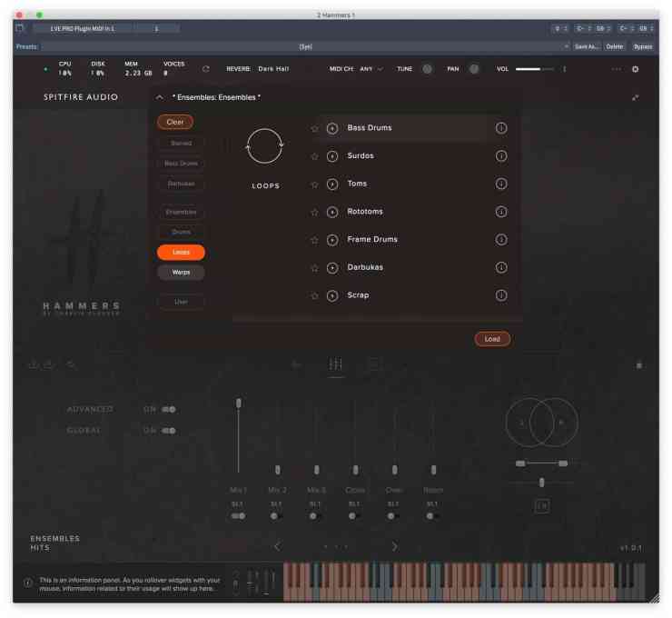This screenshot has width=672, height=618.
Task: Click the small square icon under stereo sliders
Action: (x=542, y=506)
